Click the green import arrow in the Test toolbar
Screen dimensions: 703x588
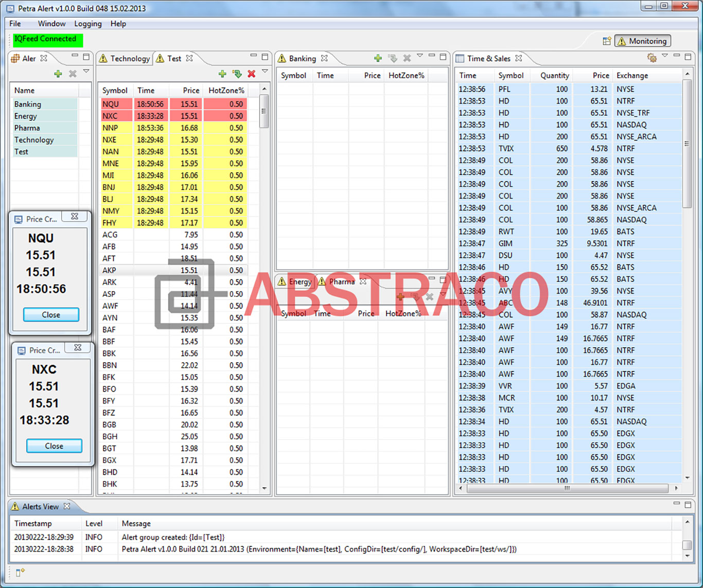(x=237, y=74)
